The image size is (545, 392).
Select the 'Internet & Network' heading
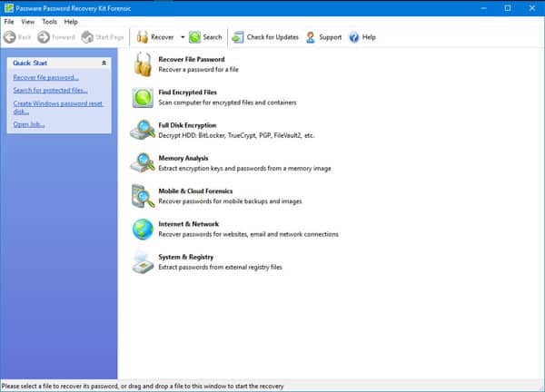(x=189, y=224)
